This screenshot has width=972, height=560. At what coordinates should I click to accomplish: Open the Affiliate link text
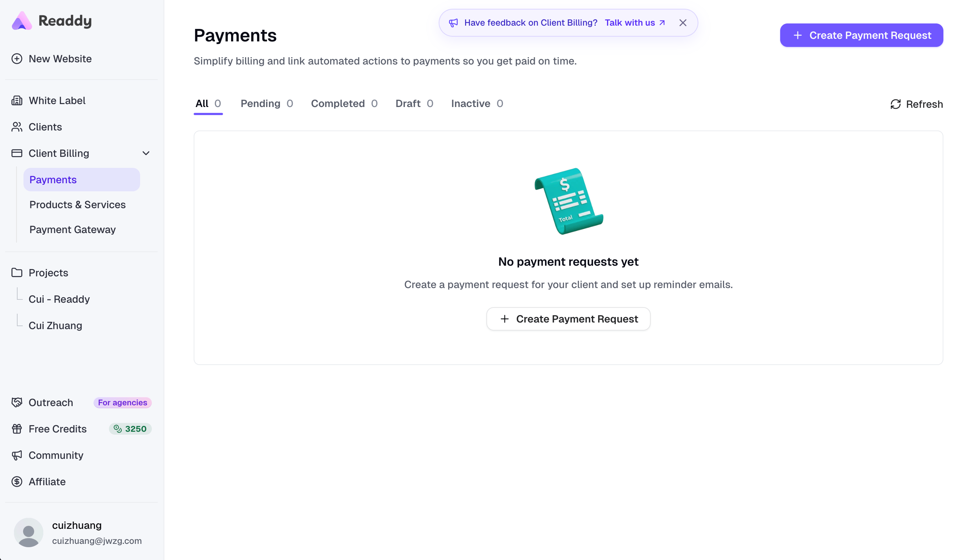point(47,481)
